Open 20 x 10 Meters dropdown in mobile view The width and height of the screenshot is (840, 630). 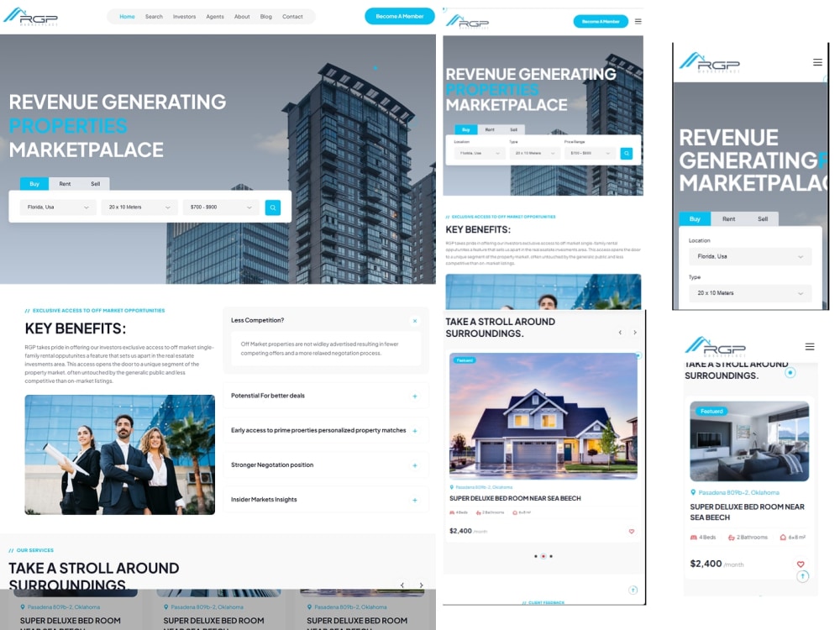pyautogui.click(x=750, y=293)
